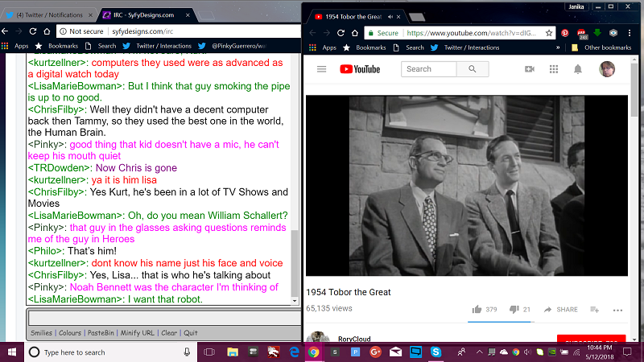The height and width of the screenshot is (362, 644).
Task: Click Minify URL in IRC chat toolbar
Action: [x=137, y=333]
